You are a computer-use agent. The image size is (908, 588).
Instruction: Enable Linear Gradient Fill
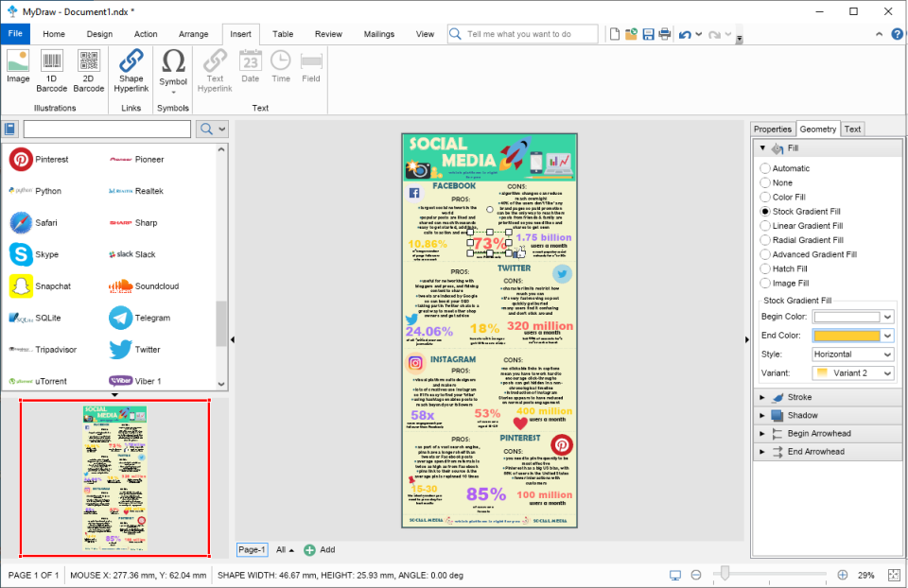coord(767,225)
